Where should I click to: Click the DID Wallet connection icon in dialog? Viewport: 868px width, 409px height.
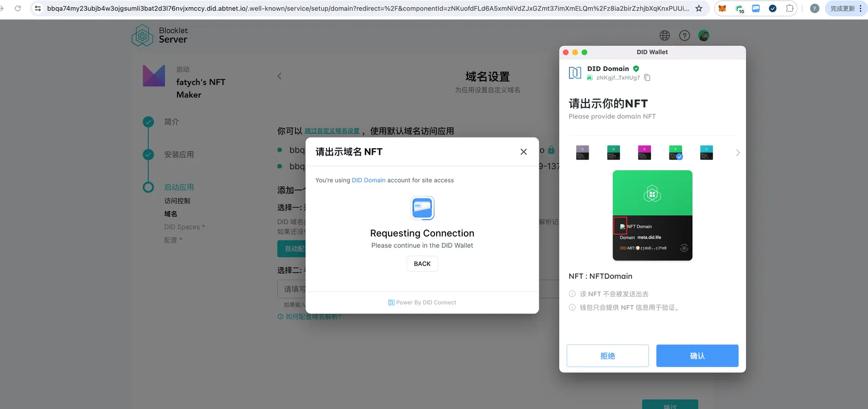(x=423, y=208)
